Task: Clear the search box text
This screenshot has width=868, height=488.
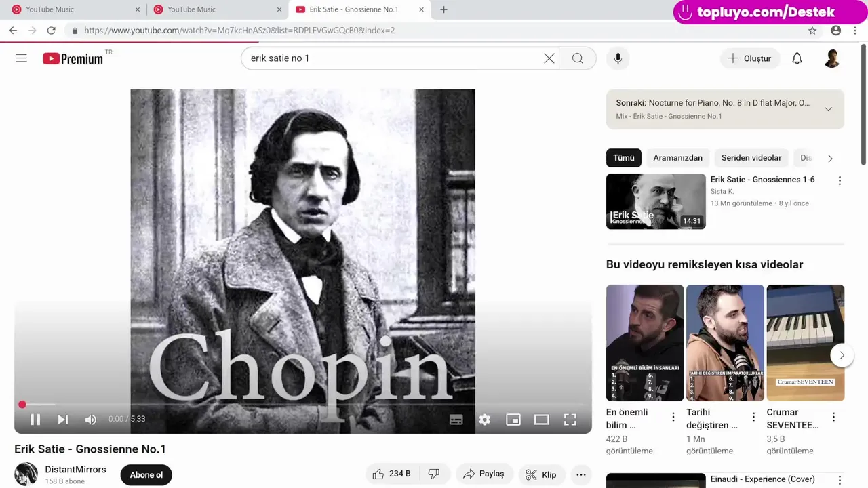Action: (549, 58)
